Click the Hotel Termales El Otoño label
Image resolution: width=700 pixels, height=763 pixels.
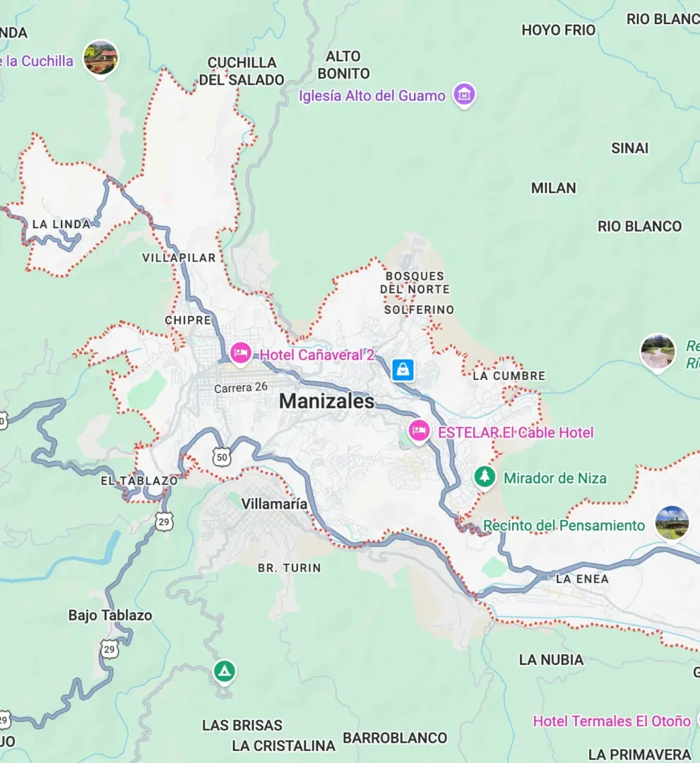(612, 721)
